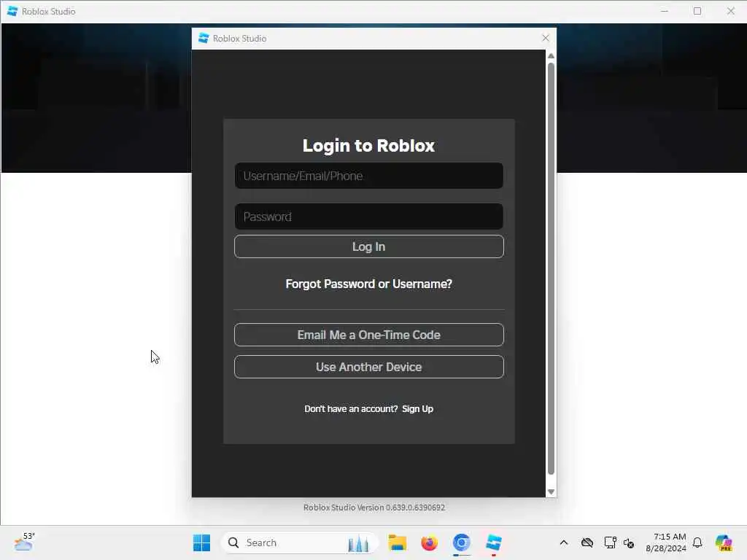Open the display network tray icon

point(610,542)
